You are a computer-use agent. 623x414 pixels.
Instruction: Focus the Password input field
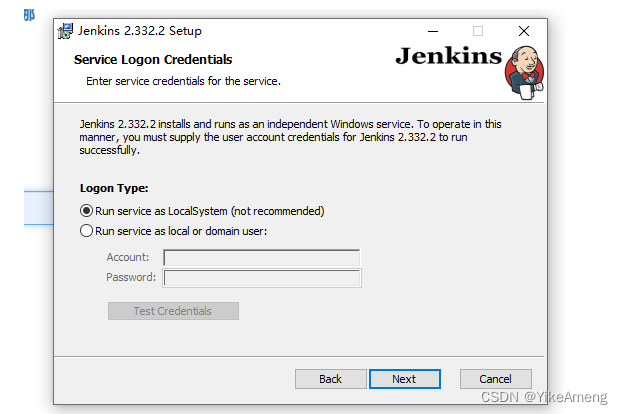(x=262, y=278)
